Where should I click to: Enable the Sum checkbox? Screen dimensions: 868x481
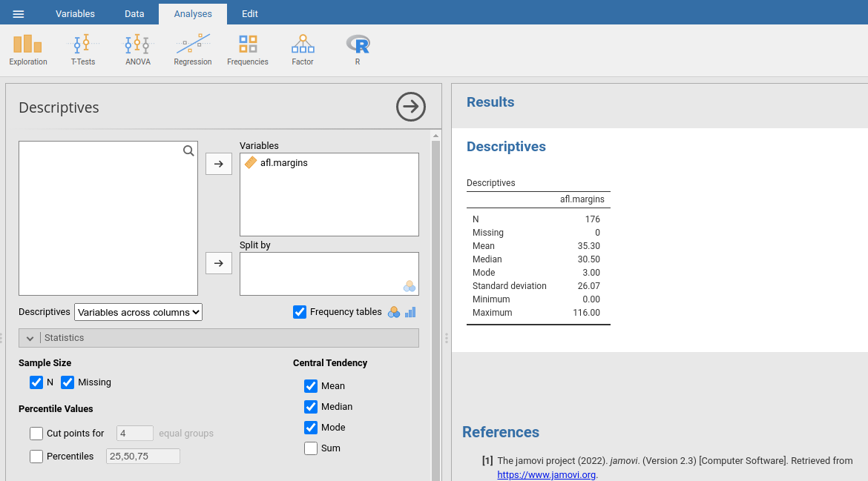point(311,448)
